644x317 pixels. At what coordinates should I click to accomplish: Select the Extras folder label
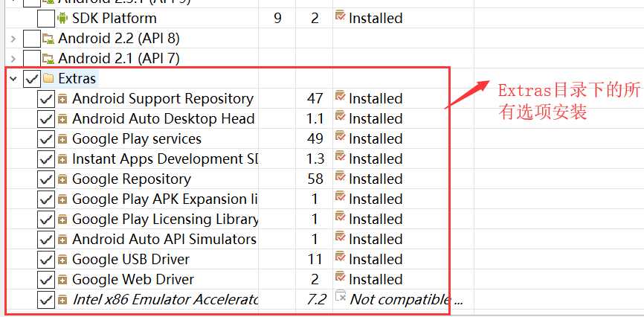tap(77, 79)
